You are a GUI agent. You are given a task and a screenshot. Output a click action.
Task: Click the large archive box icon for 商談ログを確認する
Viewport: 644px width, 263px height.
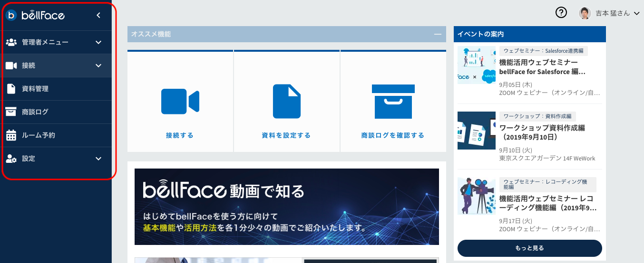coord(393,101)
